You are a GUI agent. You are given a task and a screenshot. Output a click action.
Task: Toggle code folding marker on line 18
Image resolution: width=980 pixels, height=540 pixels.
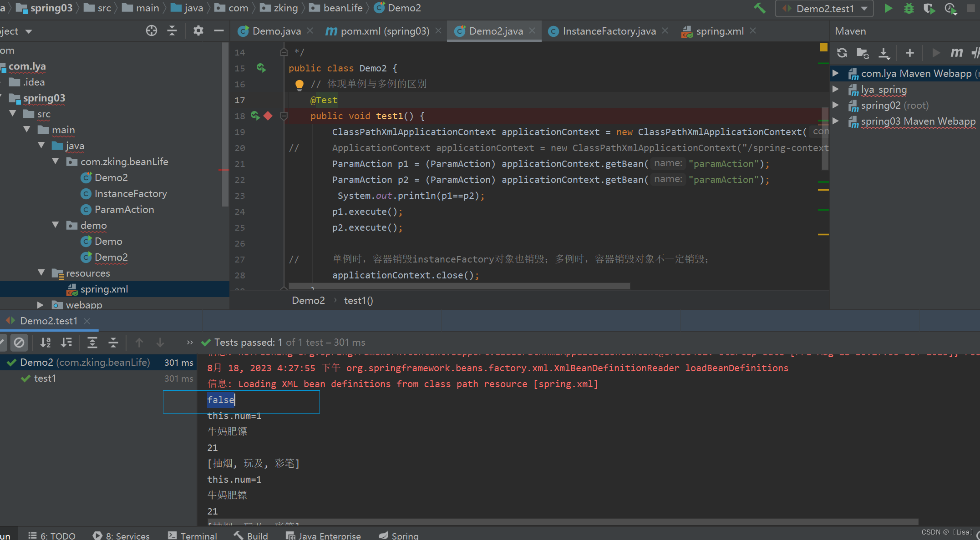(x=284, y=116)
